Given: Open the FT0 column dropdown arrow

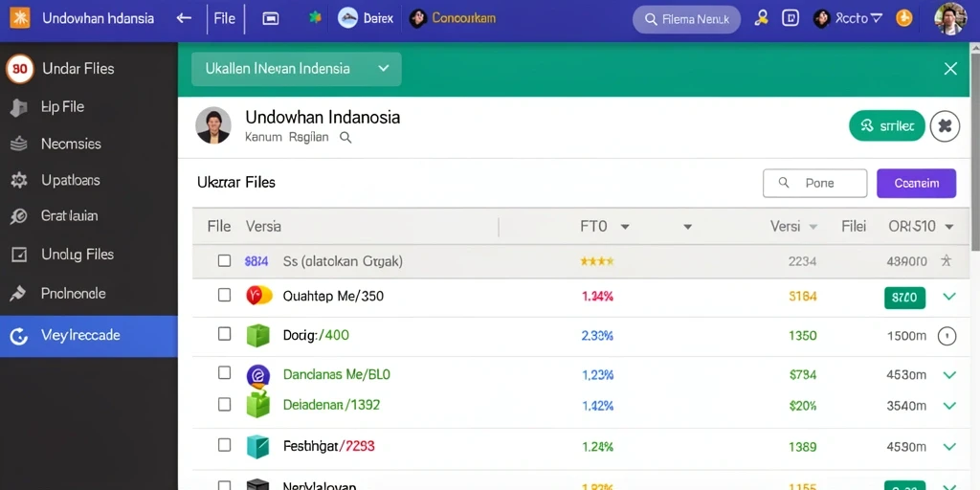Looking at the screenshot, I should click(x=624, y=227).
